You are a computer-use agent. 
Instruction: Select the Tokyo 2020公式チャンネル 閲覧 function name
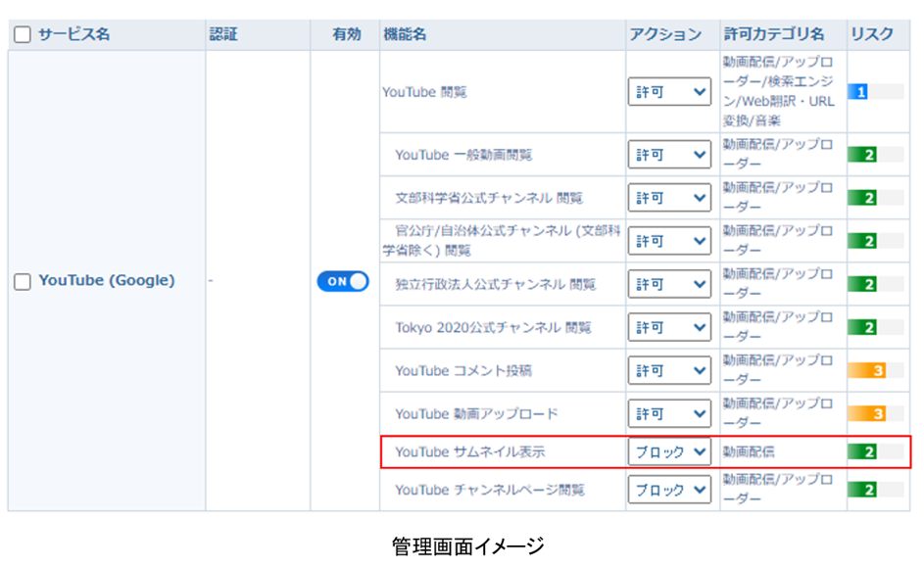[x=493, y=327]
